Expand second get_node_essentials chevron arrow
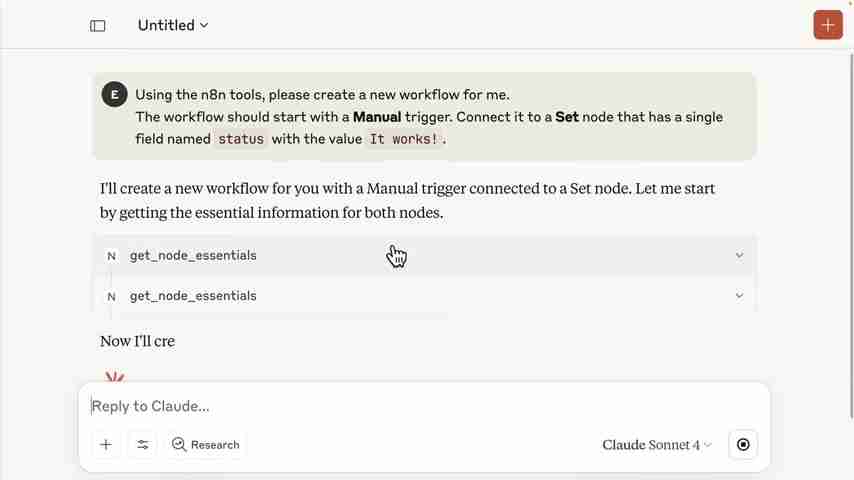 (739, 296)
